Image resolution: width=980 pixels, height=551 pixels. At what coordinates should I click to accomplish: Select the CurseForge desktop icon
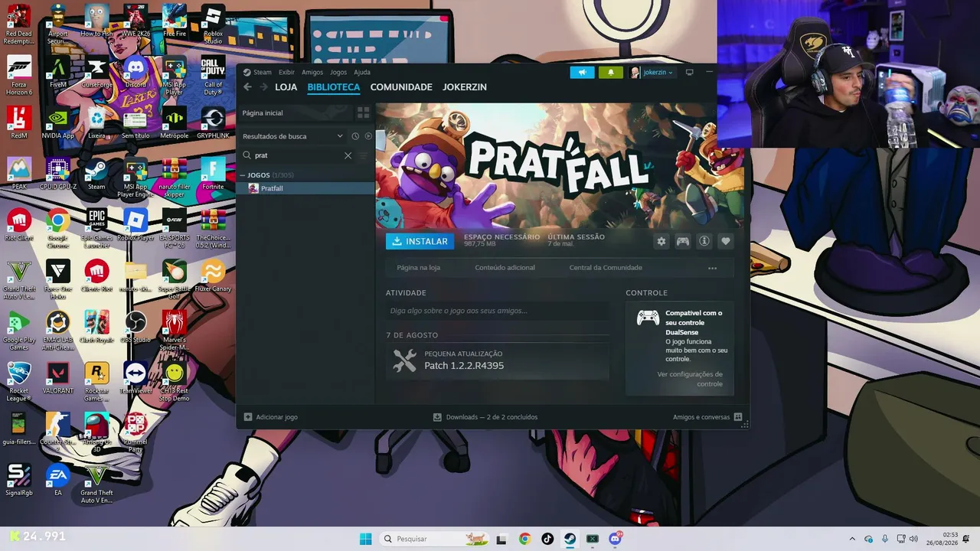pyautogui.click(x=96, y=73)
